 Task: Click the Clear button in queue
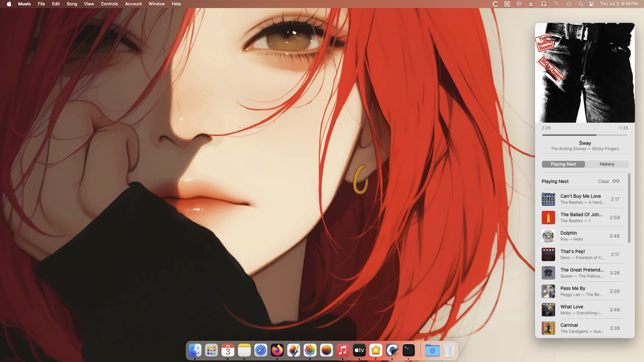click(603, 181)
